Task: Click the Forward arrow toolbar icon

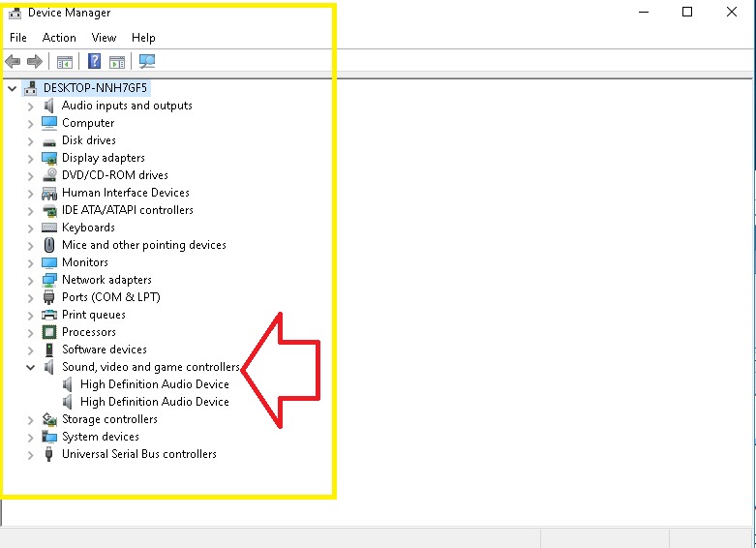Action: pyautogui.click(x=35, y=61)
